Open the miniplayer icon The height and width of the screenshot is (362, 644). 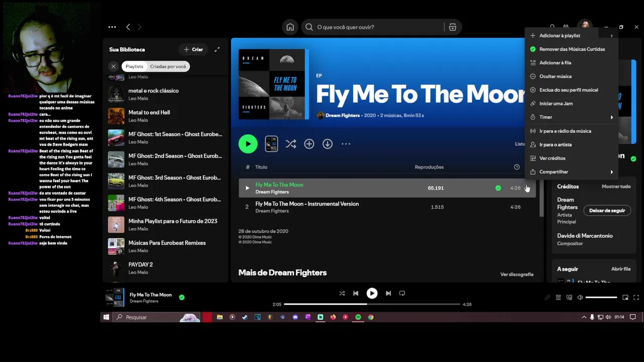[x=625, y=298]
